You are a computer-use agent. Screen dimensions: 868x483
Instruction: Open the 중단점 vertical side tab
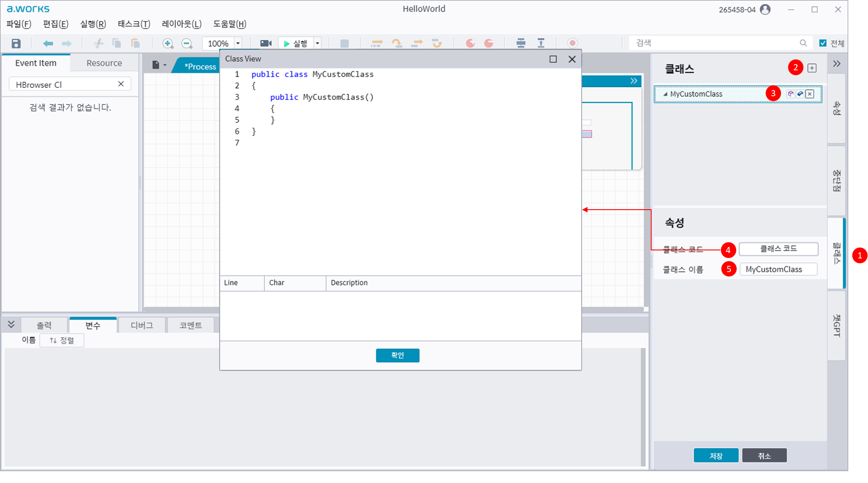(x=836, y=180)
